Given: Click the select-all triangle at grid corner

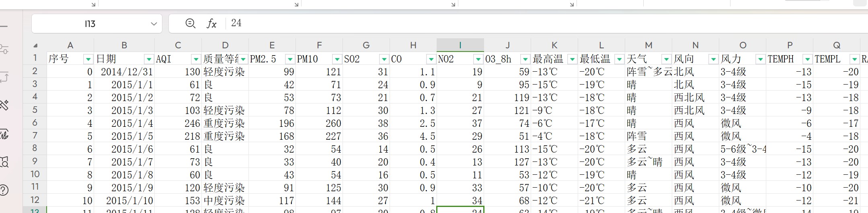Looking at the screenshot, I should click(x=35, y=45).
